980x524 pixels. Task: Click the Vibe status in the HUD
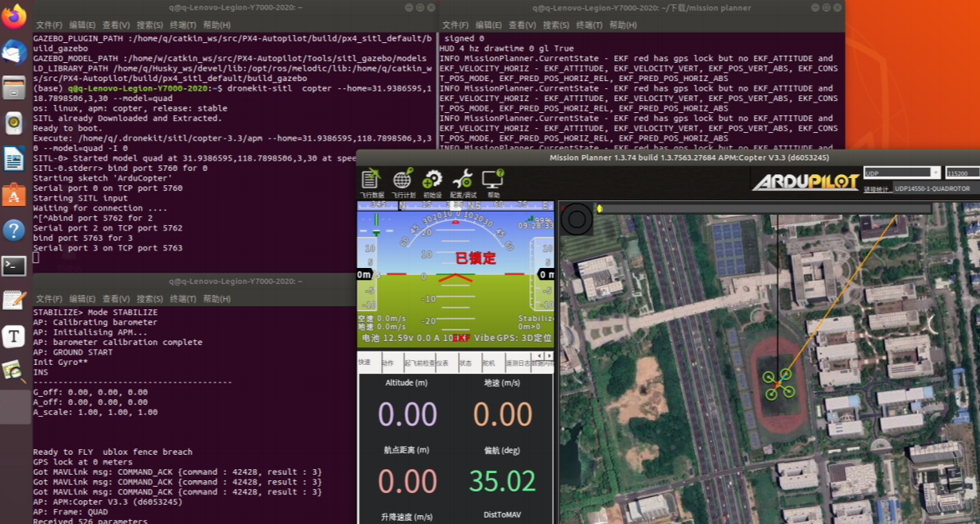(x=485, y=338)
